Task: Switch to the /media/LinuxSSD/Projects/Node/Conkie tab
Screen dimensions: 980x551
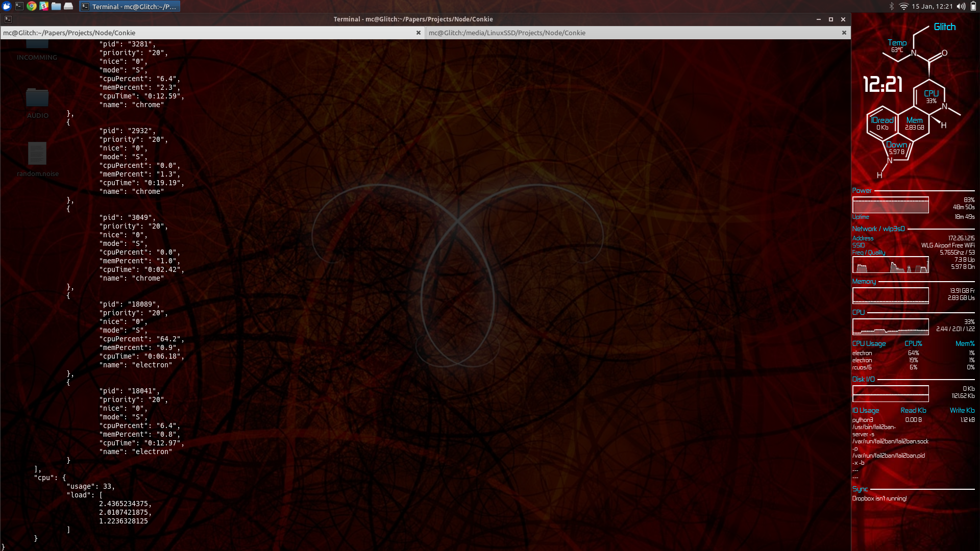Action: (628, 33)
